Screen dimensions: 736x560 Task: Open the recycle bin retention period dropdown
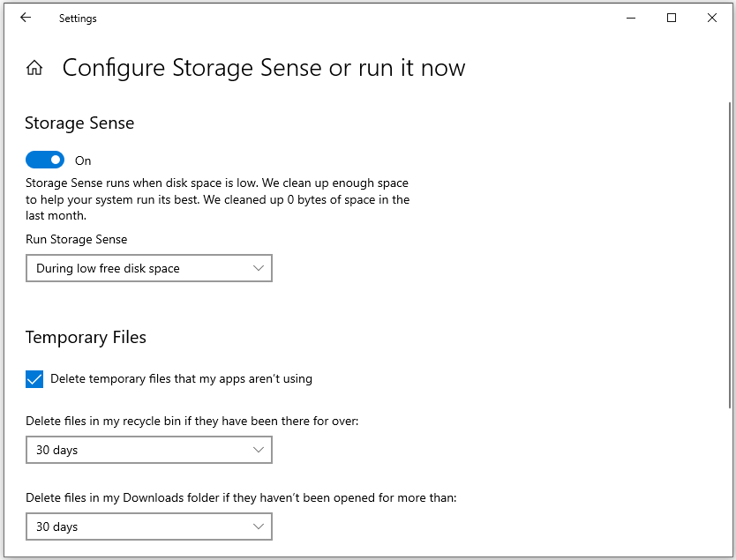click(148, 450)
